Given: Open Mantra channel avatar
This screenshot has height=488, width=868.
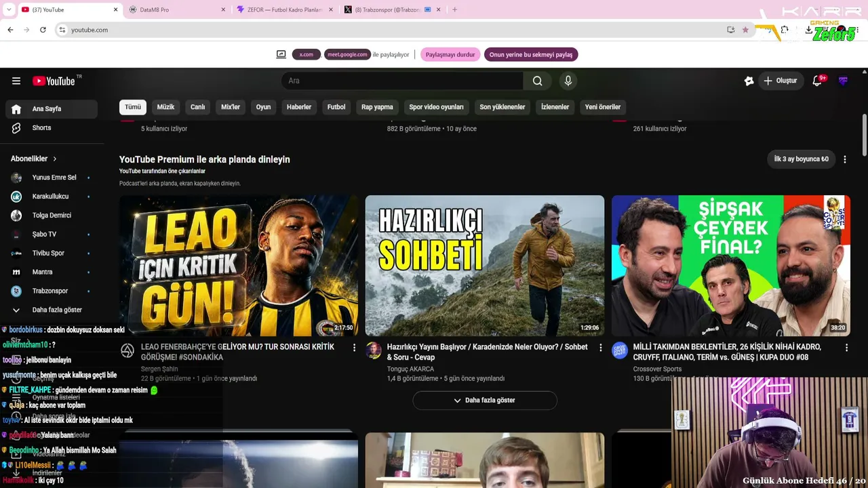Looking at the screenshot, I should coord(16,272).
